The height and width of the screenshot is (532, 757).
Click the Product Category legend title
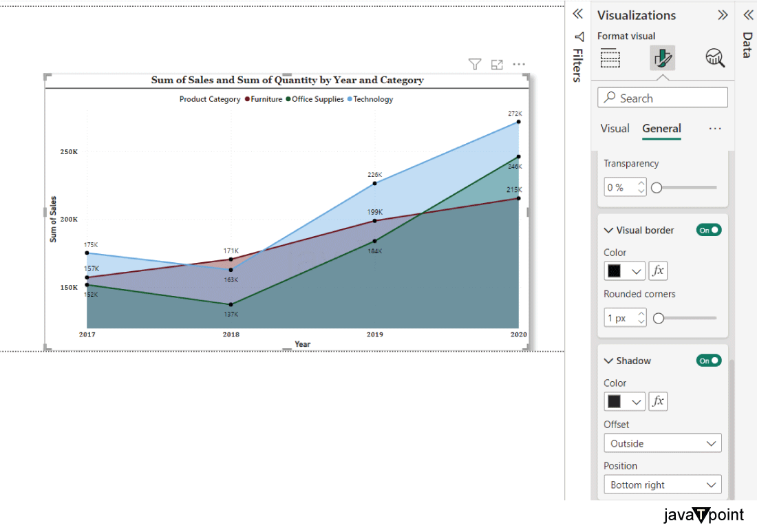tap(210, 99)
